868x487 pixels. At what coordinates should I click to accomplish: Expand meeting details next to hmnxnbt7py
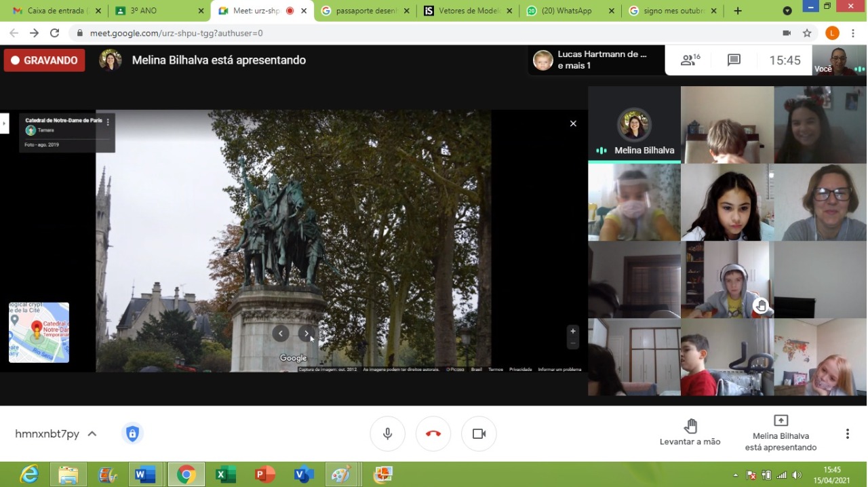[92, 434]
